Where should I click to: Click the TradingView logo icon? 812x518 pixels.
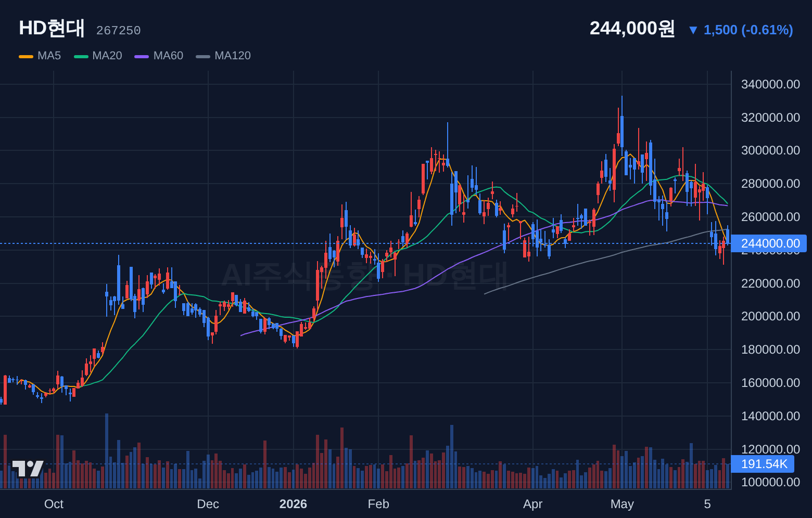(28, 469)
